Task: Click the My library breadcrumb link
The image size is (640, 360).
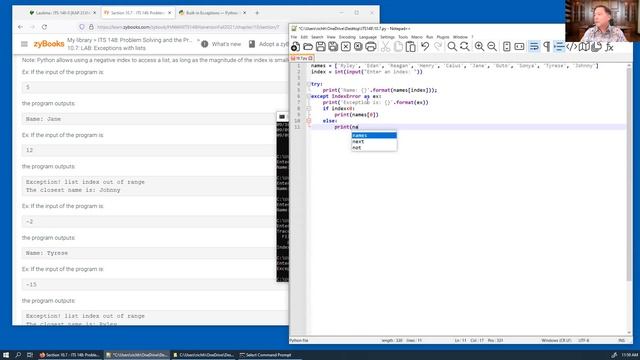Action: 80,40
